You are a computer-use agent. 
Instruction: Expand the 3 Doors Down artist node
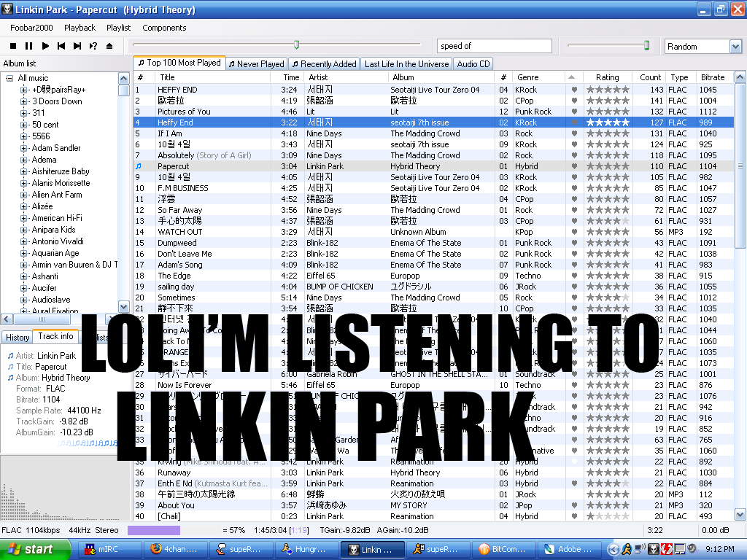tap(24, 101)
